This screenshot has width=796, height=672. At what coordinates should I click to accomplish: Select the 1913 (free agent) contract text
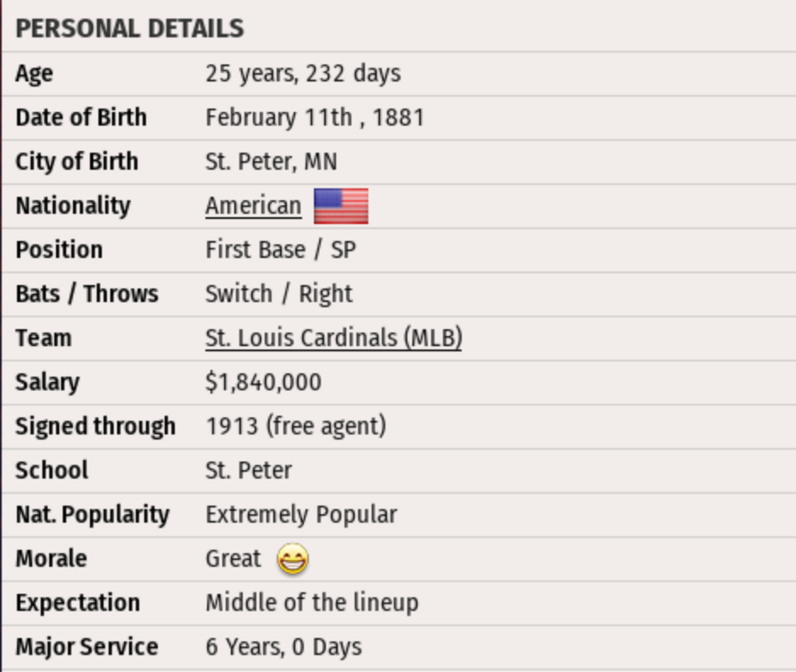(x=295, y=426)
